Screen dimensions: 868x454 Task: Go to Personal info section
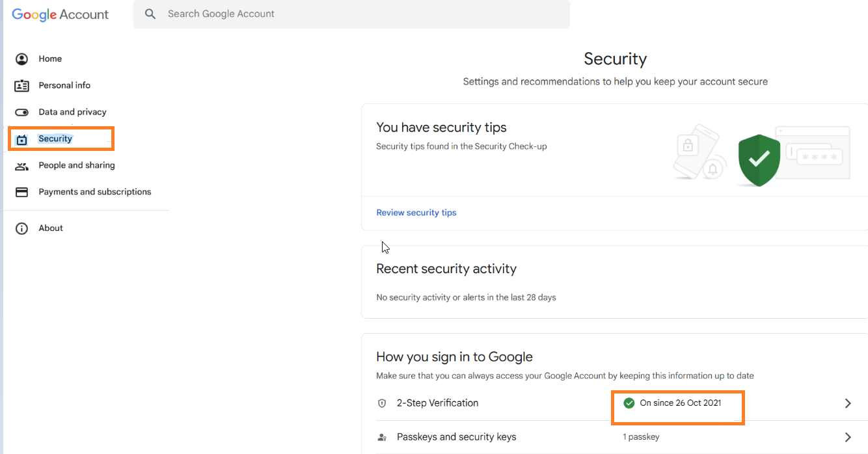pos(64,86)
